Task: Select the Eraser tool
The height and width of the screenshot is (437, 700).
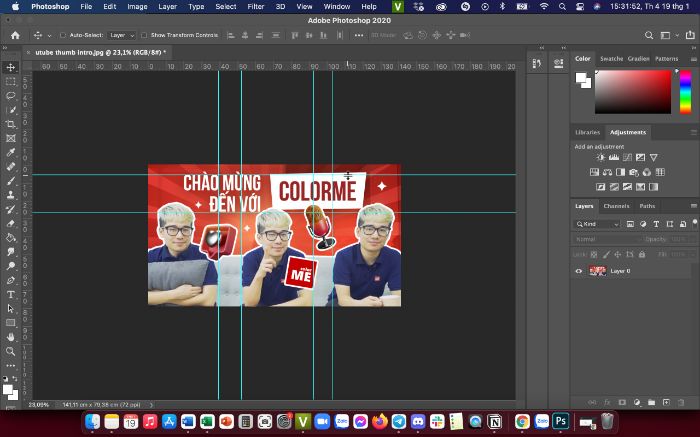Action: tap(11, 224)
